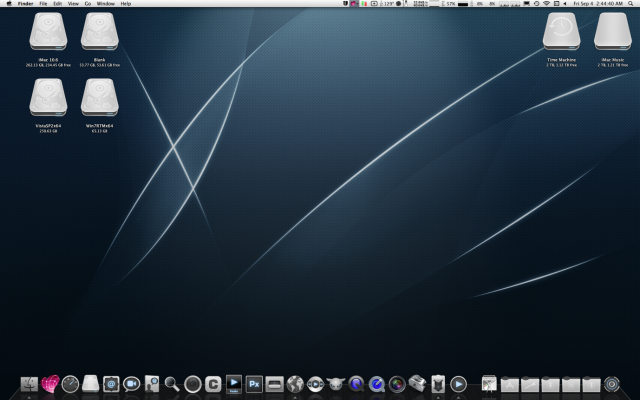Open the gauge Dashboard icon in dock
This screenshot has width=640, height=400.
pyautogui.click(x=70, y=384)
